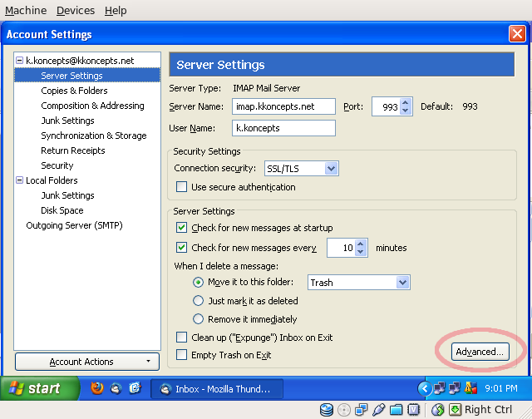Increase the Port value with up arrow
Screen dimensions: 532x419
405,102
